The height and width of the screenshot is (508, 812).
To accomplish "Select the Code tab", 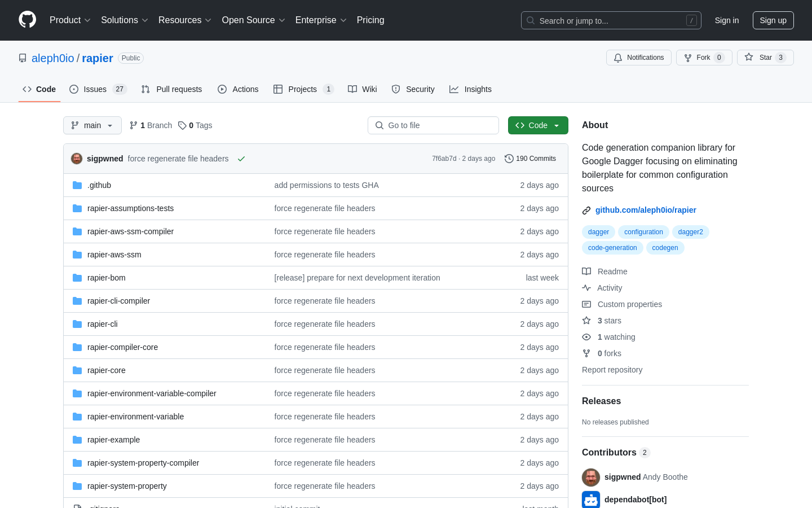I will 39,89.
